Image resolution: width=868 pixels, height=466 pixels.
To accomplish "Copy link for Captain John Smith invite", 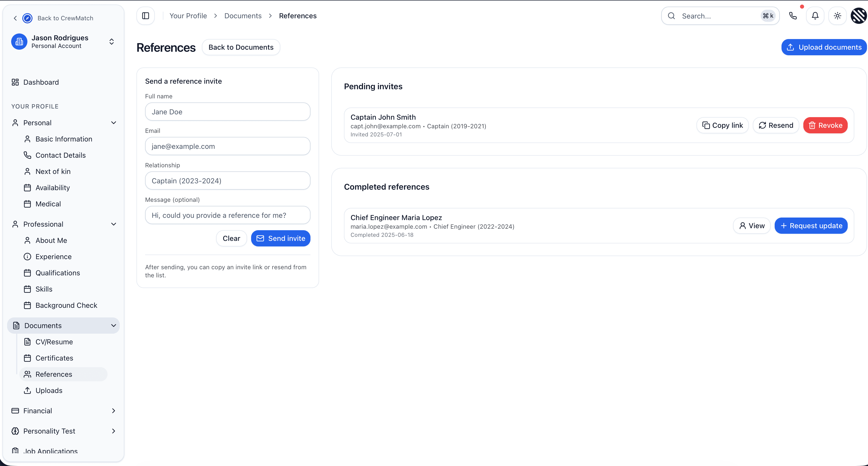I will click(x=722, y=125).
